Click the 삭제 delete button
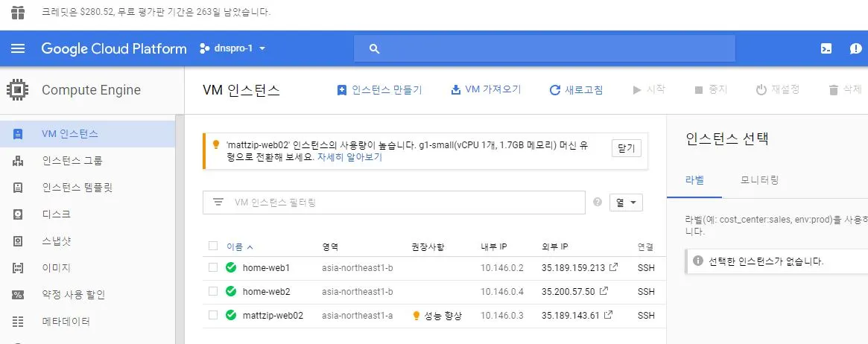Viewport: 868px width, 344px height. (846, 89)
